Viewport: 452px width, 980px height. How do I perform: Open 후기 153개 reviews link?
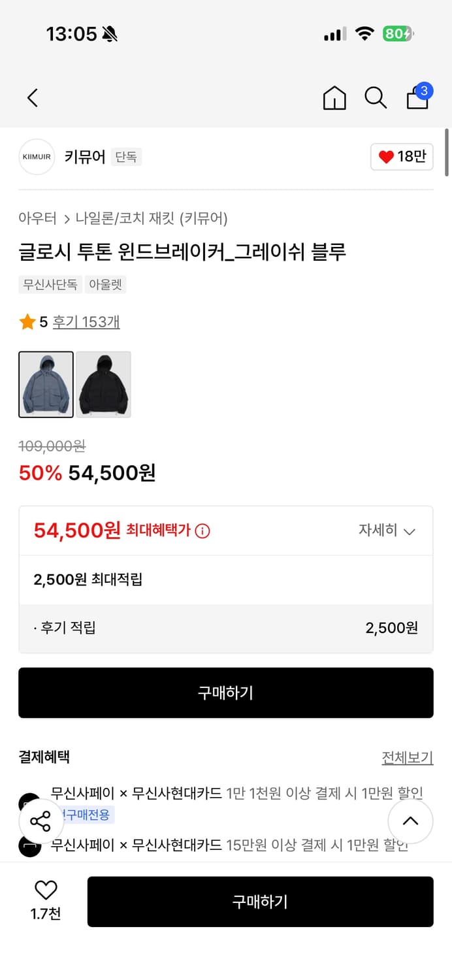click(x=86, y=321)
